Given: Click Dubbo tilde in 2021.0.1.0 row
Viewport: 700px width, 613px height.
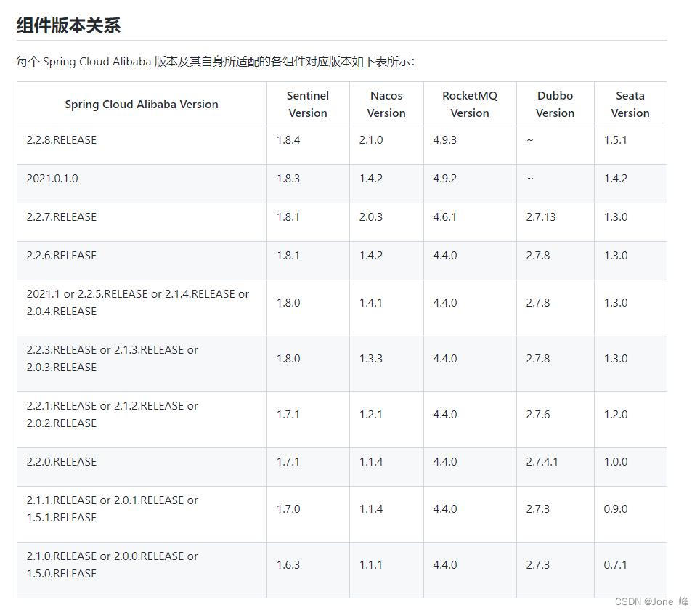Looking at the screenshot, I should pos(530,178).
